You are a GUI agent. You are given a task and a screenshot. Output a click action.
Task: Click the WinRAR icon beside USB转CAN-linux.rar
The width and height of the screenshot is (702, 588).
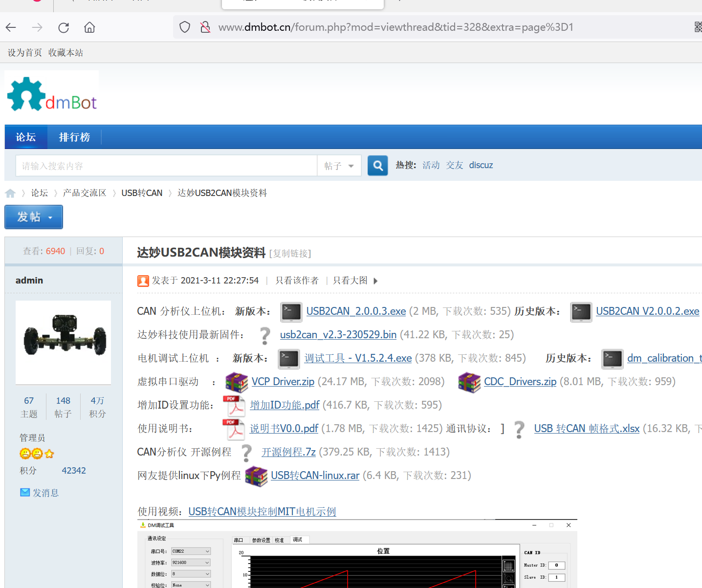pyautogui.click(x=257, y=476)
